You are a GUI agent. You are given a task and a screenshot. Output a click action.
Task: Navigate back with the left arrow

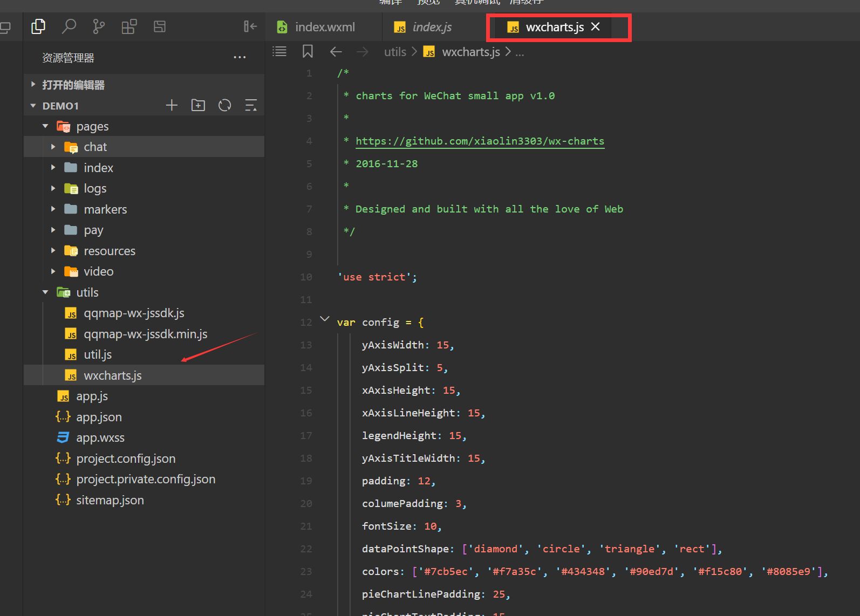pos(336,52)
